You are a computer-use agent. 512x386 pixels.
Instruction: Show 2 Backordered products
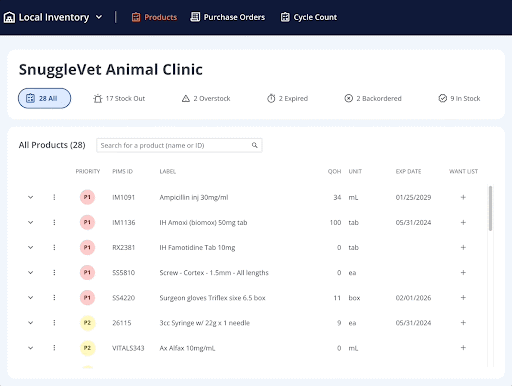click(373, 98)
